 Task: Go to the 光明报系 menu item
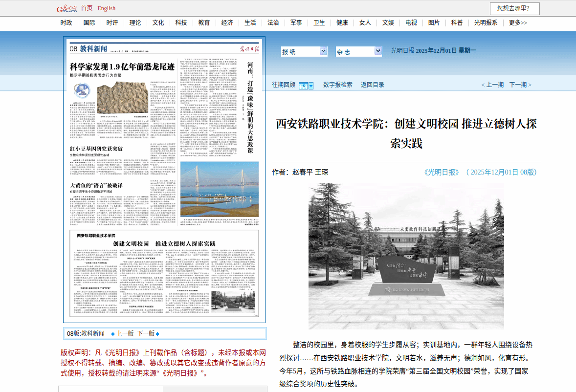(486, 23)
